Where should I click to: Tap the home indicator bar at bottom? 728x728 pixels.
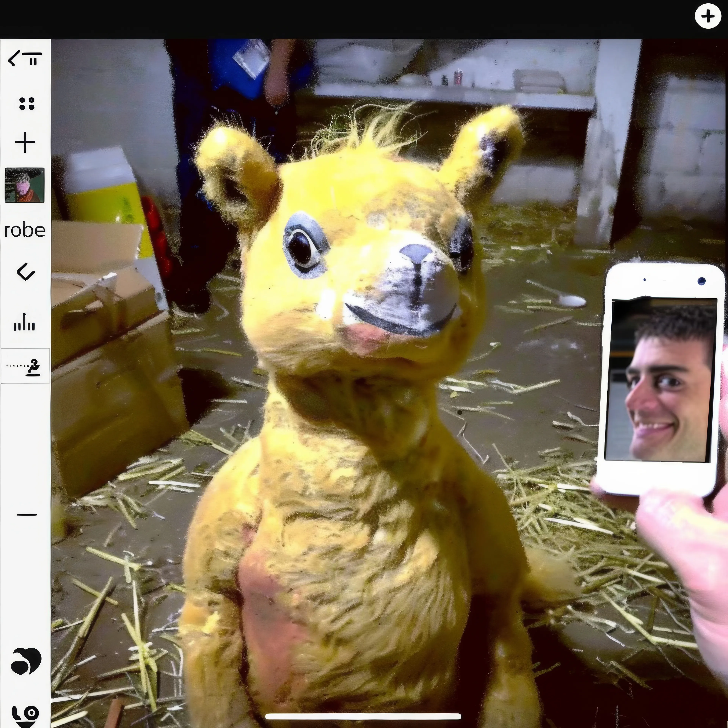[x=363, y=716]
